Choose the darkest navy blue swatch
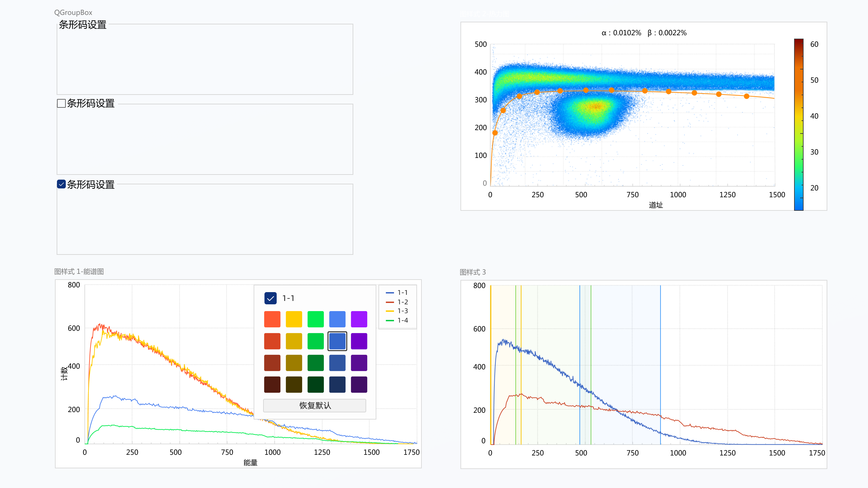The image size is (868, 488). [337, 384]
